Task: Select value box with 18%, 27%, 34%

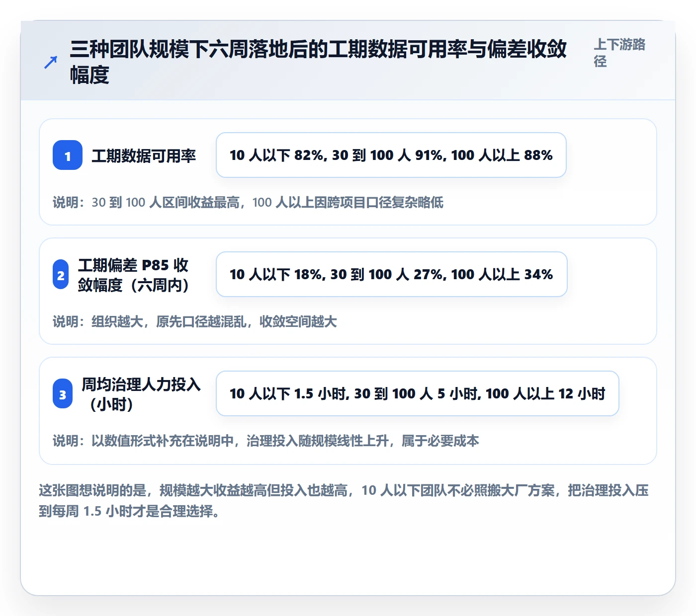Action: click(392, 274)
